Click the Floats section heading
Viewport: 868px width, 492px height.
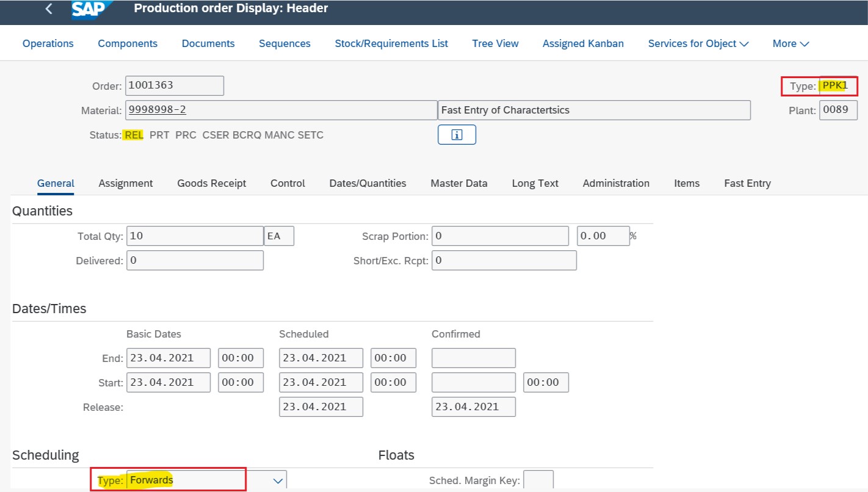[396, 455]
